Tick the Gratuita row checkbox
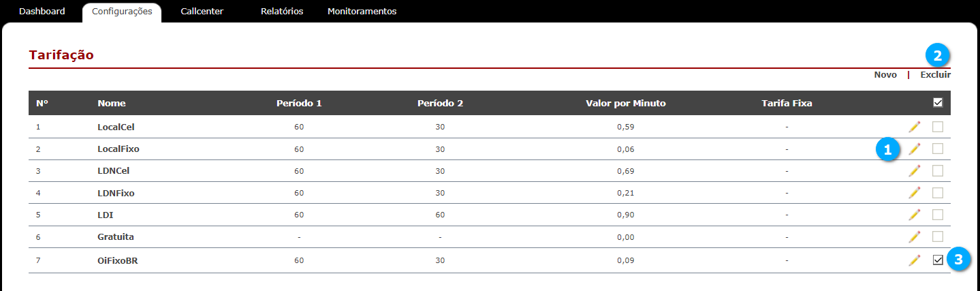980x291 pixels. (x=938, y=236)
